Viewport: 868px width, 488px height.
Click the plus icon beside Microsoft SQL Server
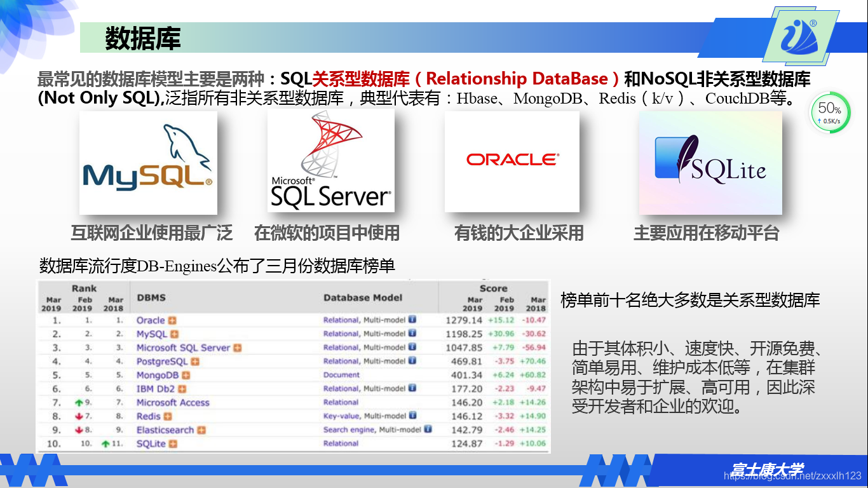coord(238,348)
